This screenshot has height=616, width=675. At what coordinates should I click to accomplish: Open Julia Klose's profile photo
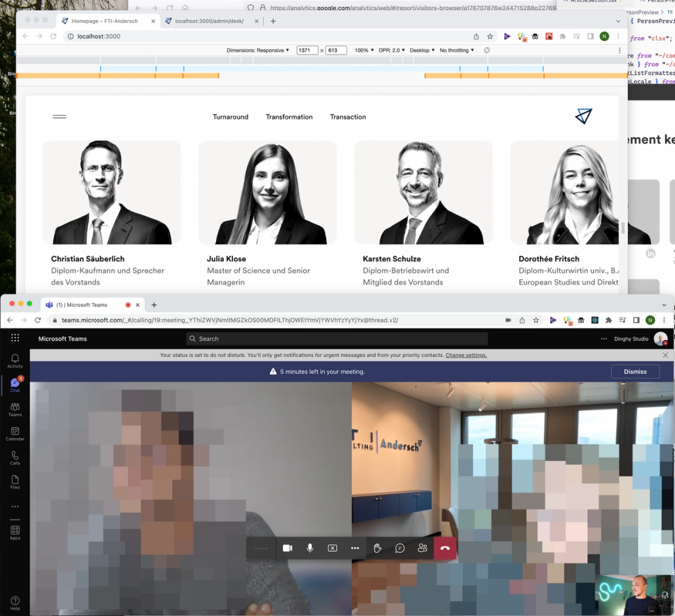(267, 192)
